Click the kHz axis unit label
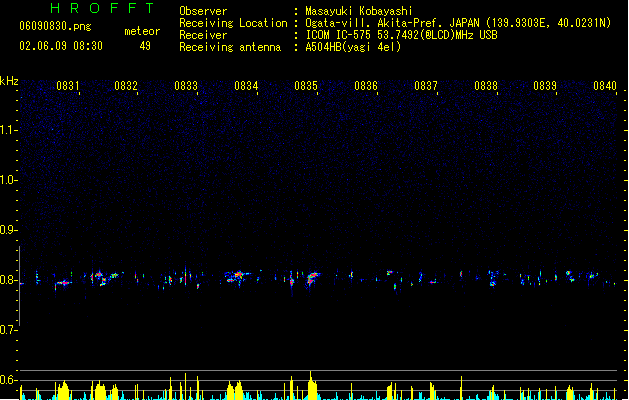The image size is (629, 400). point(9,81)
